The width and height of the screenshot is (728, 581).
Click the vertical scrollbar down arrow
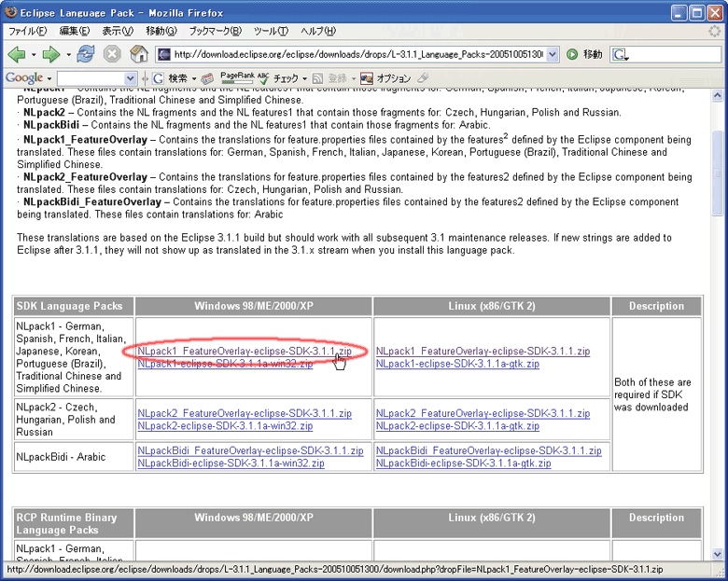717,554
